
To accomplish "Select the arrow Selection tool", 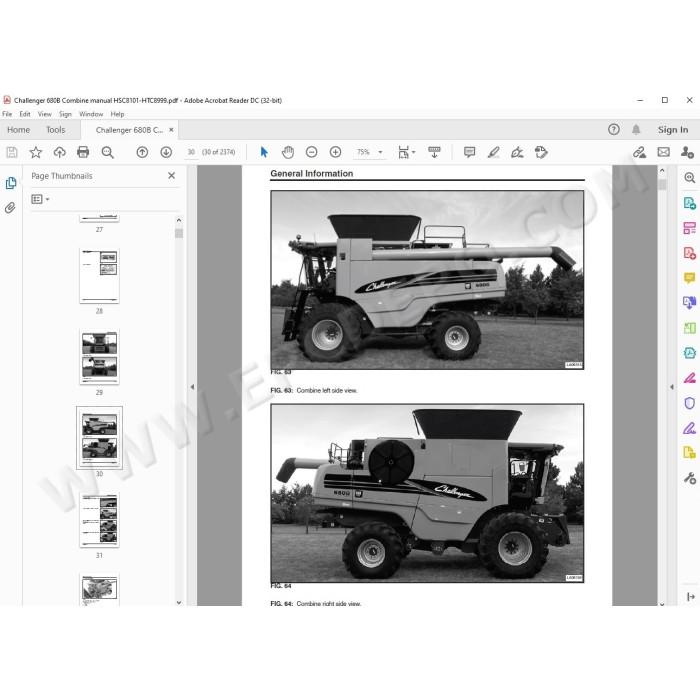I will click(x=264, y=152).
